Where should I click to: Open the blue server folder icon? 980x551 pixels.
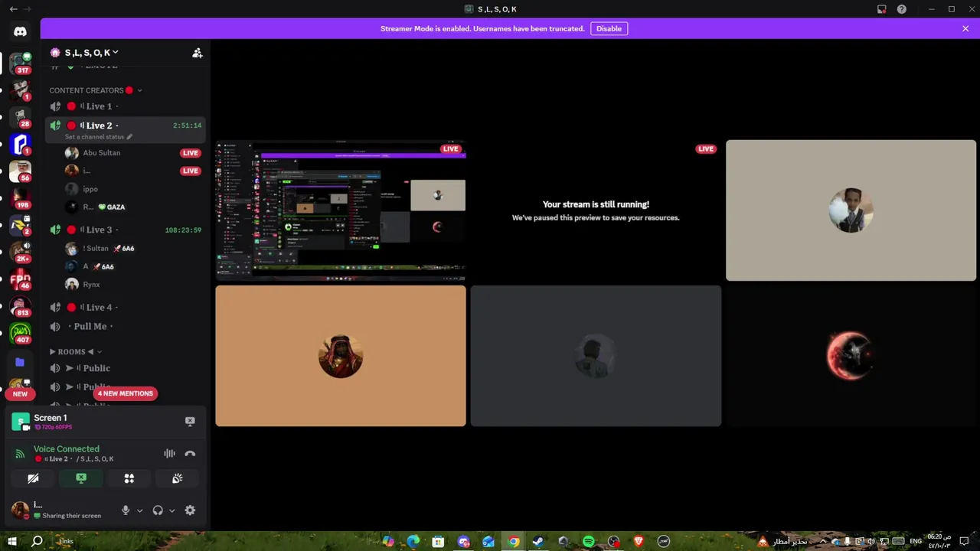pos(20,362)
